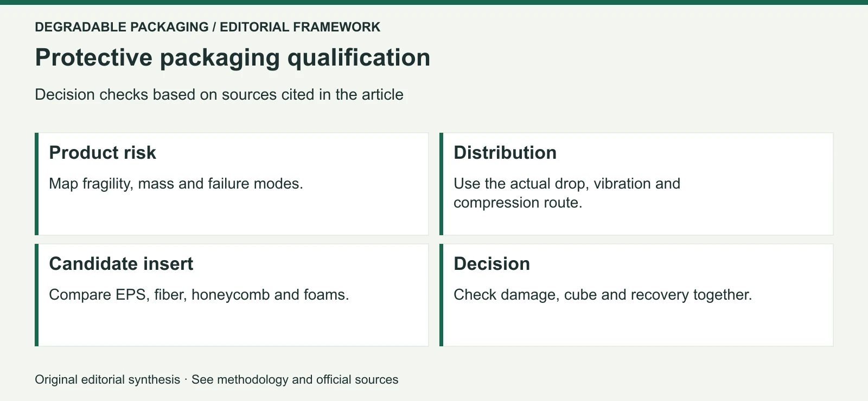Click the 'Original editorial synthesis' footer note
Screen dimensions: 868x401
[x=216, y=379]
